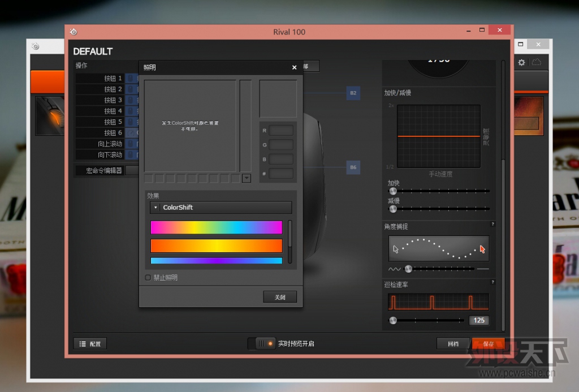The image size is (579, 392).
Task: Select the 向上滚动 scroll up row
Action: pos(107,144)
